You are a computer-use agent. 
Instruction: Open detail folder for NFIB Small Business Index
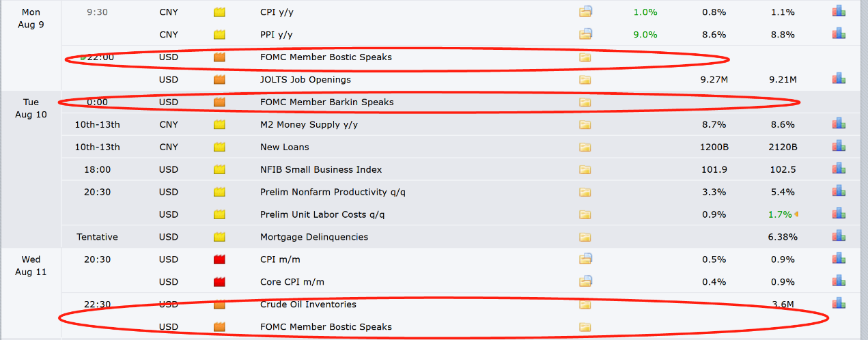(x=585, y=170)
